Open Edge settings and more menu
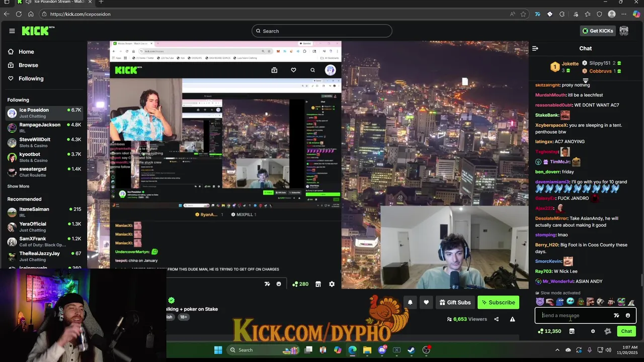This screenshot has width=644, height=362. (x=624, y=14)
